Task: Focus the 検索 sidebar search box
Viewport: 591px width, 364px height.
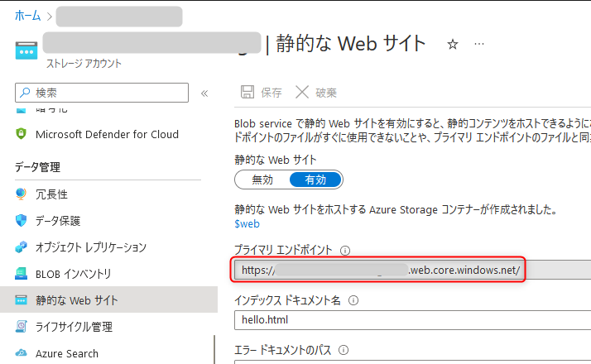Action: [x=102, y=93]
